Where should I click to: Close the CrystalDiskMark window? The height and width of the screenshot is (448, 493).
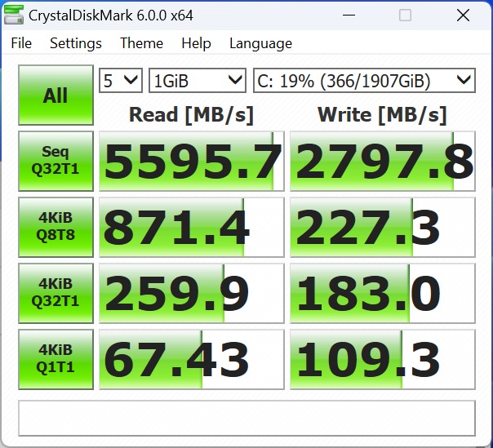463,15
